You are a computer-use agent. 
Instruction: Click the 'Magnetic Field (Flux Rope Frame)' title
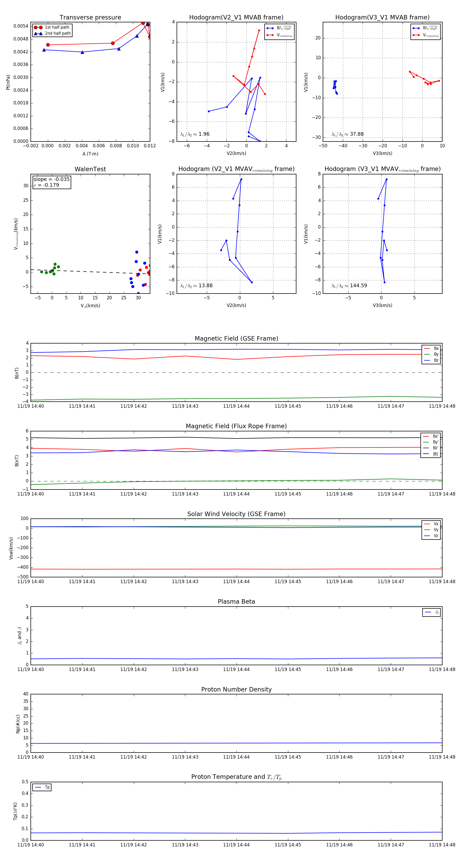pyautogui.click(x=236, y=426)
